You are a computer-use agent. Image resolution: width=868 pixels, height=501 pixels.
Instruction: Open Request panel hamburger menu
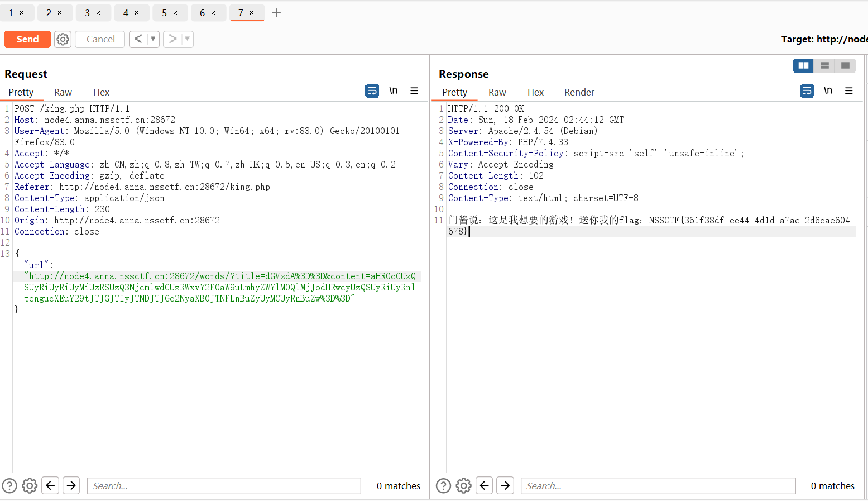(x=414, y=90)
